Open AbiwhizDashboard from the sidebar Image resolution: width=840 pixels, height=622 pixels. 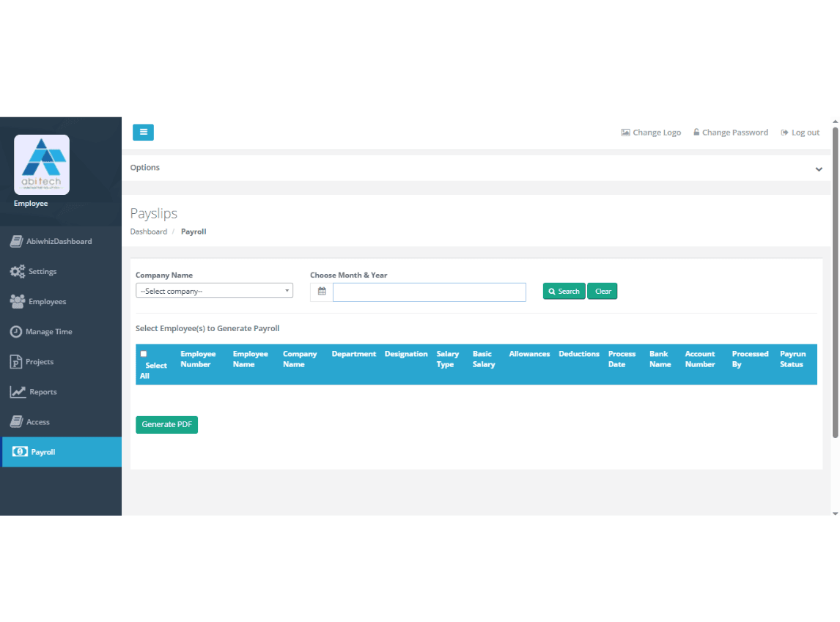[x=59, y=242]
